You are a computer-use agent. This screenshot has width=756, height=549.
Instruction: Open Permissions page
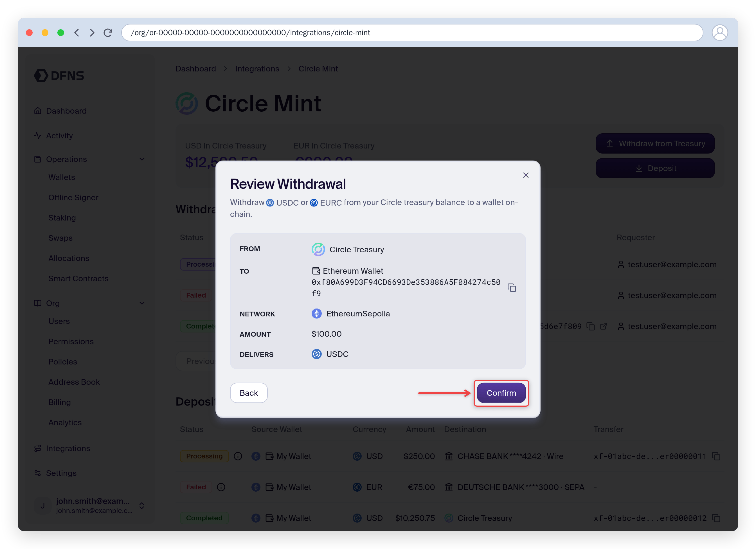pyautogui.click(x=71, y=341)
